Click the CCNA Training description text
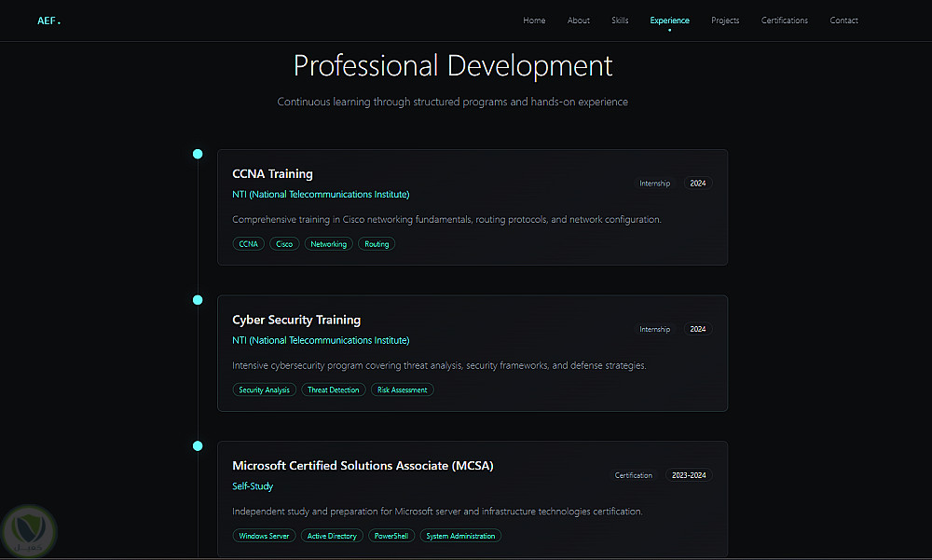Screen dimensions: 932x560 click(446, 219)
